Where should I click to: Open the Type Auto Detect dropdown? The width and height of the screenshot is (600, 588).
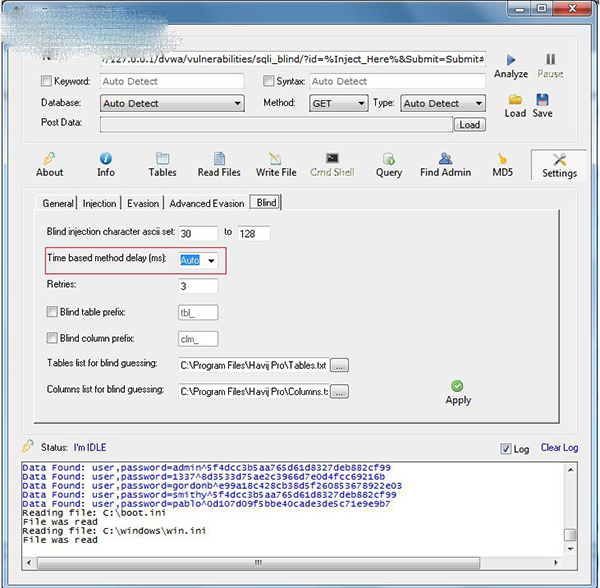point(443,103)
